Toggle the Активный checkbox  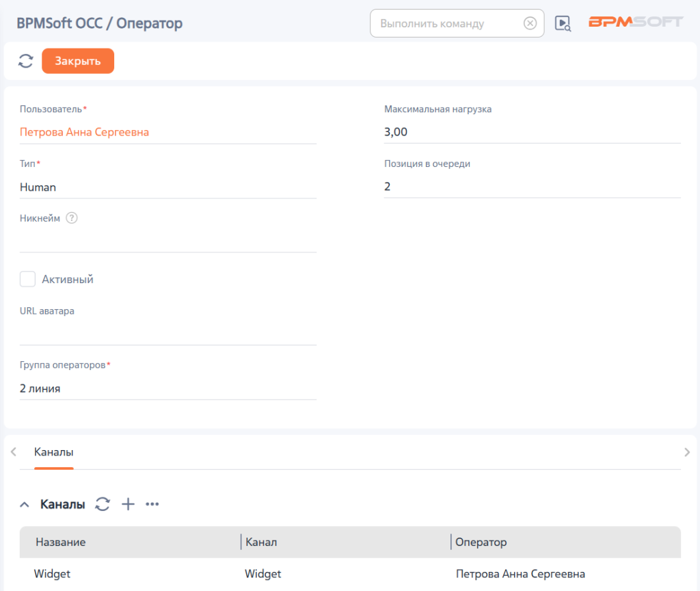point(27,279)
